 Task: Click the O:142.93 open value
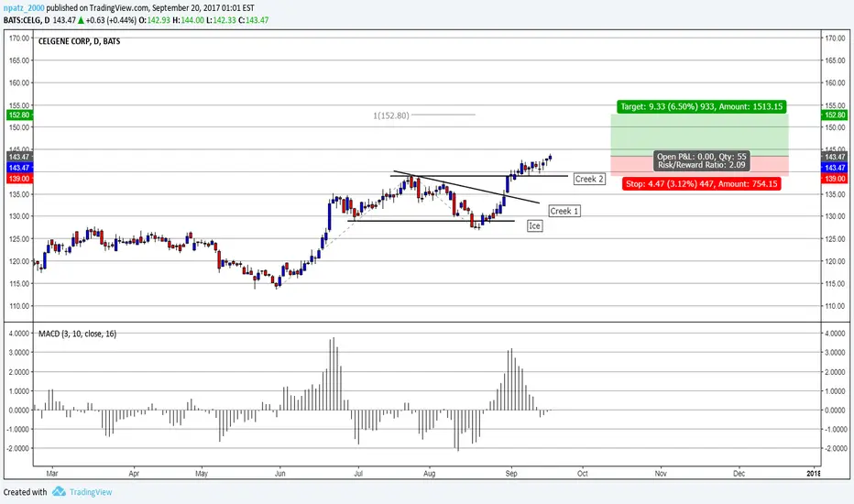(153, 20)
